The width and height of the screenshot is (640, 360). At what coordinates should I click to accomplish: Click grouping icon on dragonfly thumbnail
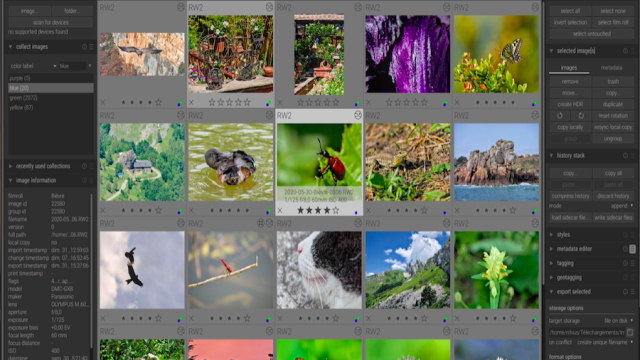tap(260, 223)
